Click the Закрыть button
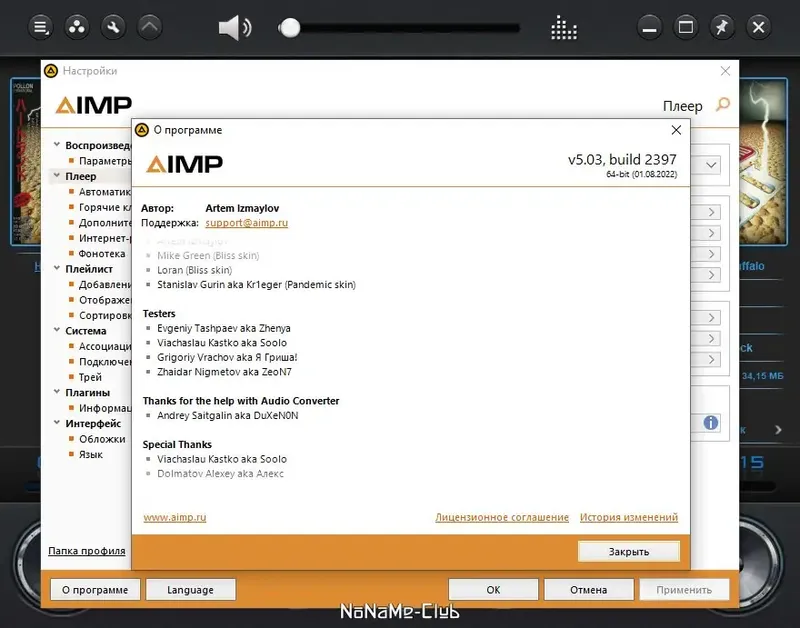Viewport: 800px width, 628px height. click(x=629, y=551)
